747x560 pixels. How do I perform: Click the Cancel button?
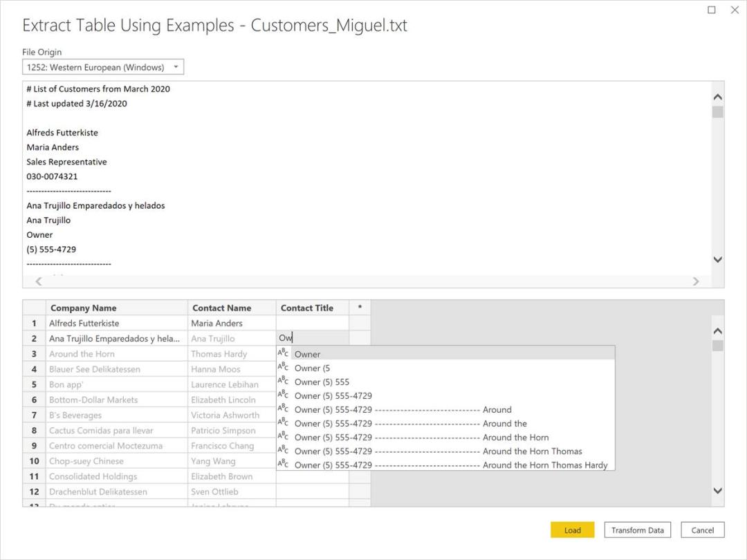point(702,530)
